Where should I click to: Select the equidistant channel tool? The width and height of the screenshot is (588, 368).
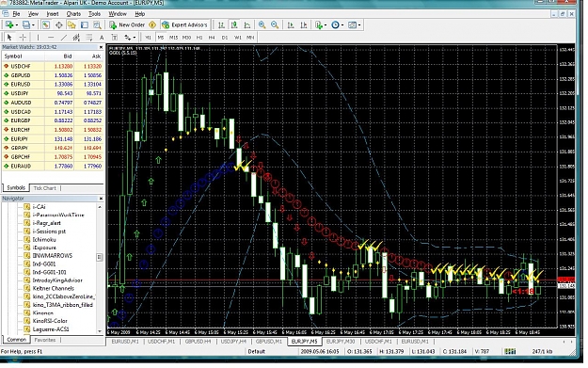pyautogui.click(x=76, y=38)
